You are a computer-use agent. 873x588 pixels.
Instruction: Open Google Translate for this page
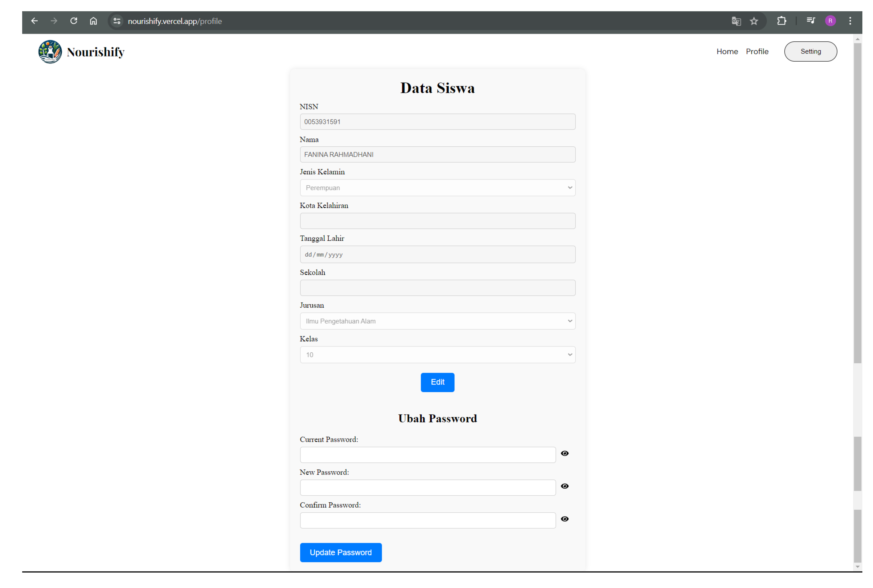pos(736,21)
